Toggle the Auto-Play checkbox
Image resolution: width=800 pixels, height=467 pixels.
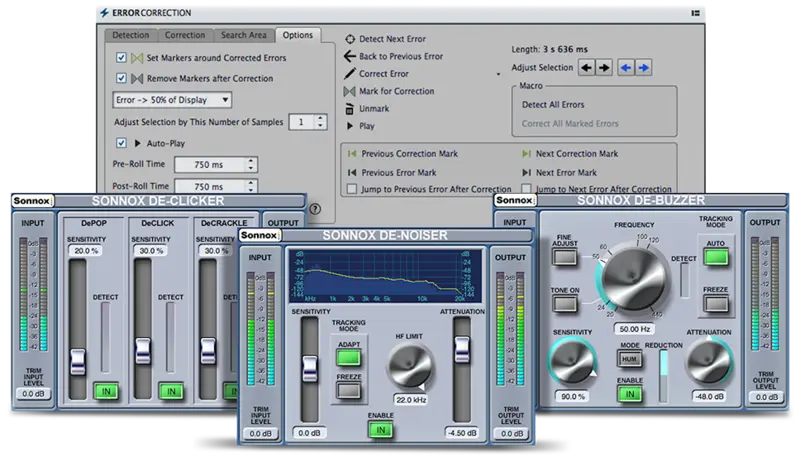[121, 142]
